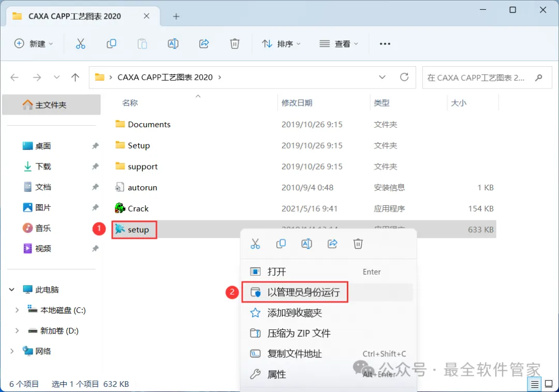The height and width of the screenshot is (392, 559).
Task: Select 本地磁盘 (C:) drive
Action: [57, 310]
